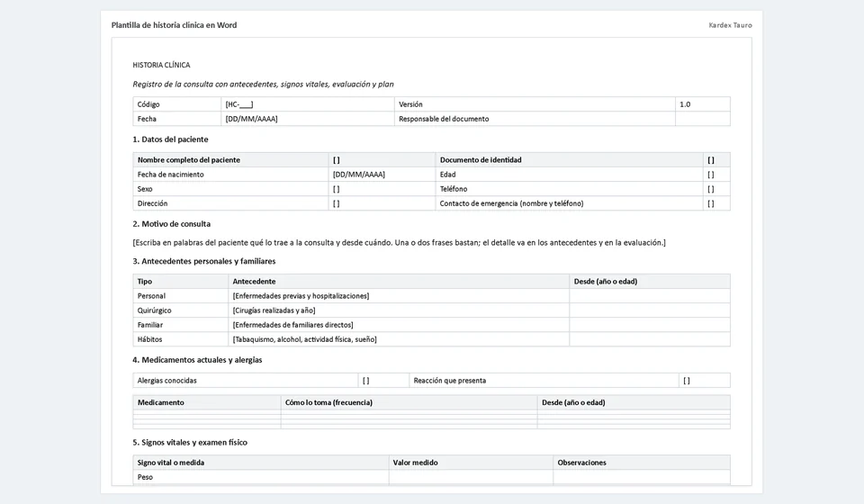Click the Tabaquismo, alcohol habits placeholder
Viewport: 864px width, 504px height.
305,339
